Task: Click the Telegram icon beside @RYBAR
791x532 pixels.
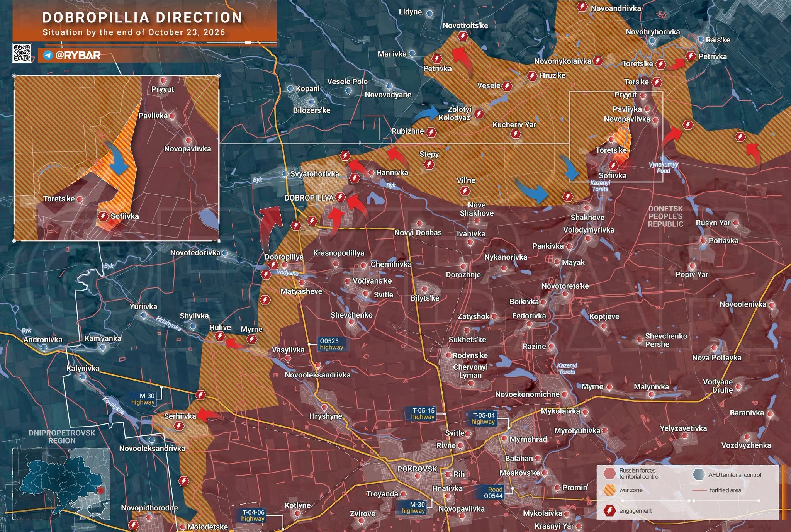Action: click(48, 55)
